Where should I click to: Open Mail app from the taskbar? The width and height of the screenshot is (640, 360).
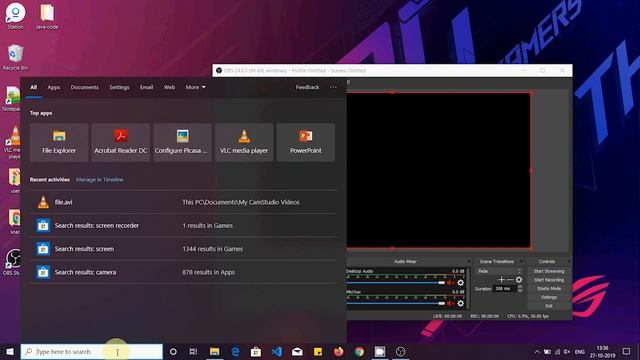click(x=297, y=351)
